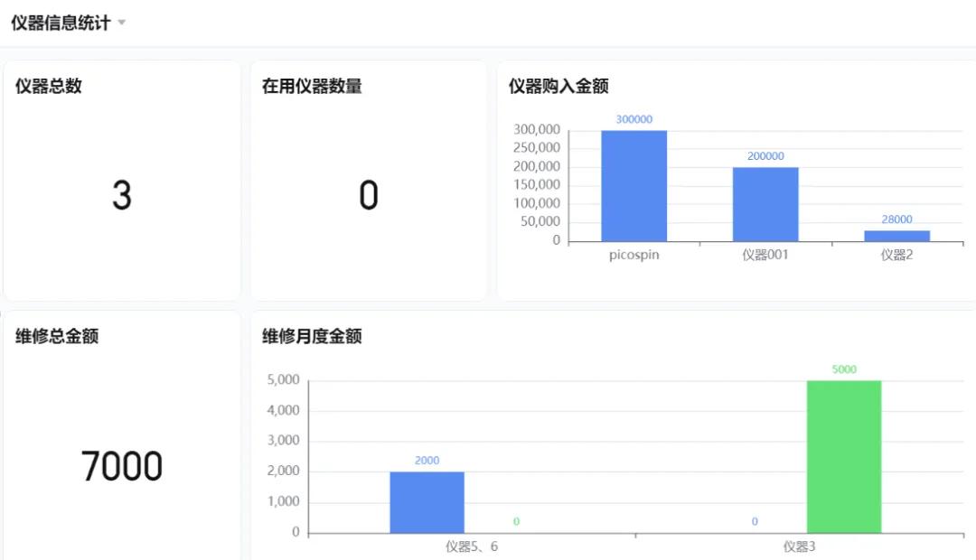976x560 pixels.
Task: Click the 4,000 y-axis tick label
Action: pos(283,410)
